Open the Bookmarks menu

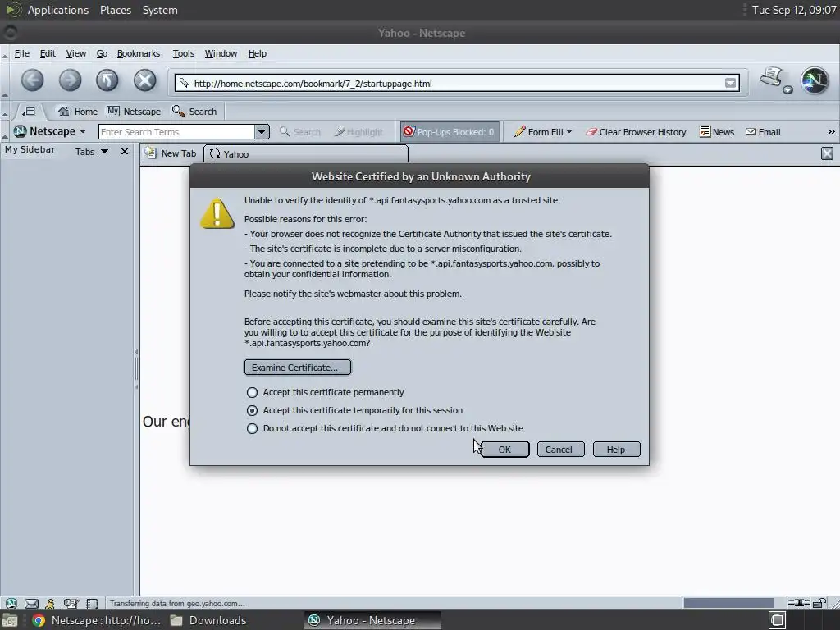tap(138, 53)
